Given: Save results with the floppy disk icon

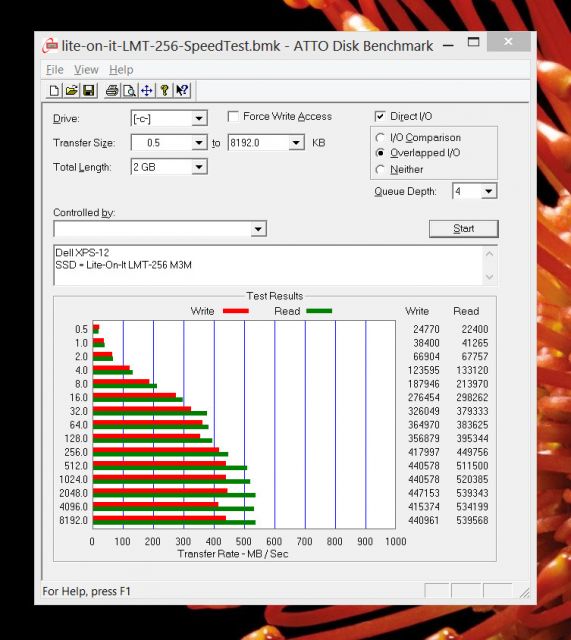Looking at the screenshot, I should point(89,90).
